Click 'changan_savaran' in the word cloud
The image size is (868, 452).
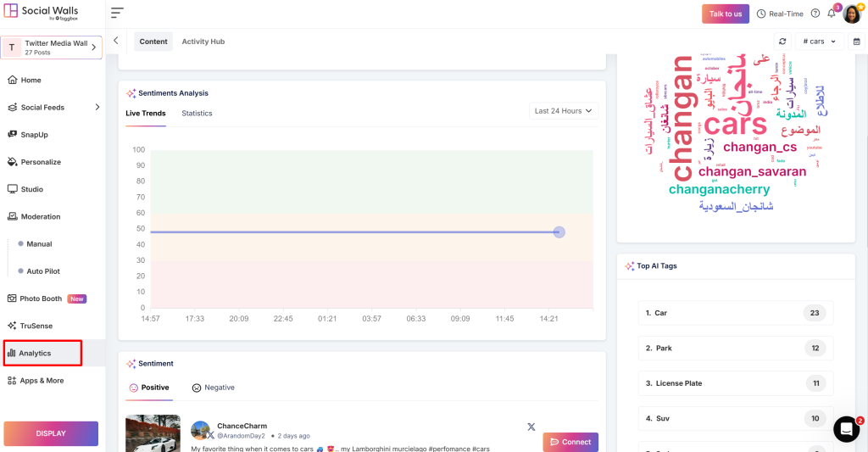[x=752, y=171]
